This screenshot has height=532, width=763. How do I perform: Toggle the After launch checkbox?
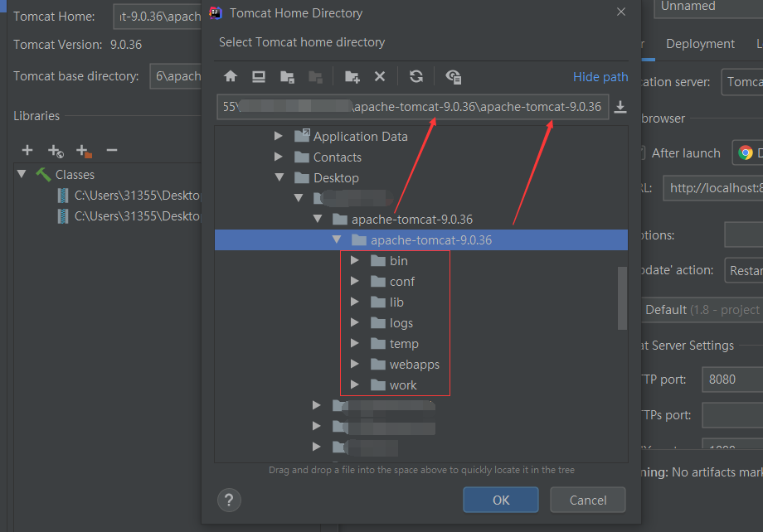pyautogui.click(x=642, y=152)
